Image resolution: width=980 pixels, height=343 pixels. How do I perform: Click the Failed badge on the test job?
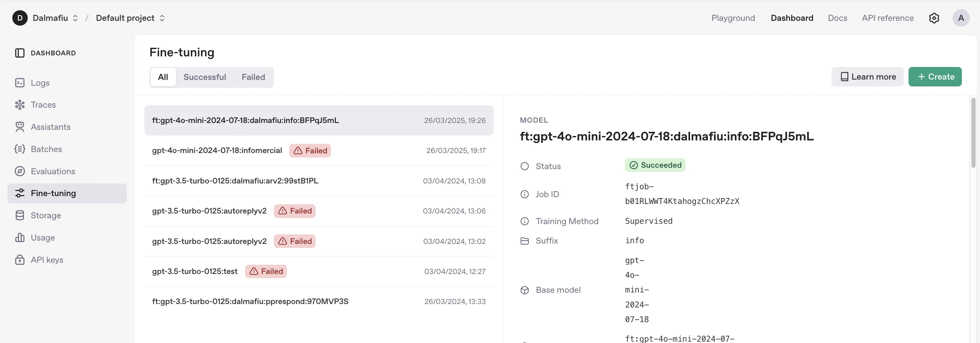pyautogui.click(x=266, y=272)
